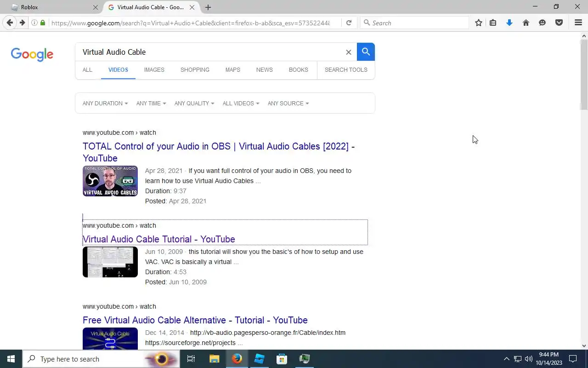Expand ANY DURATION filter dropdown

tap(105, 103)
